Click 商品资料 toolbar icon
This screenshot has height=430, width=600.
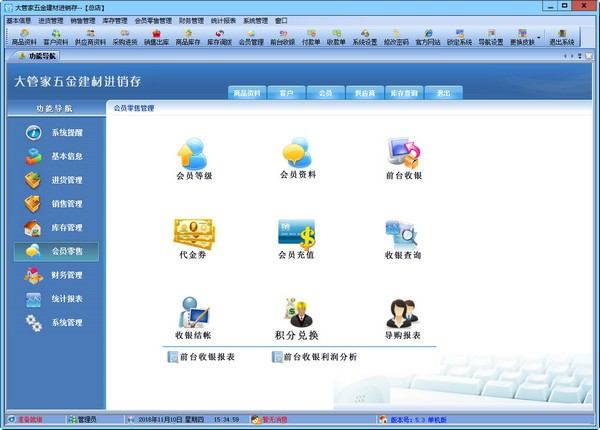point(24,38)
